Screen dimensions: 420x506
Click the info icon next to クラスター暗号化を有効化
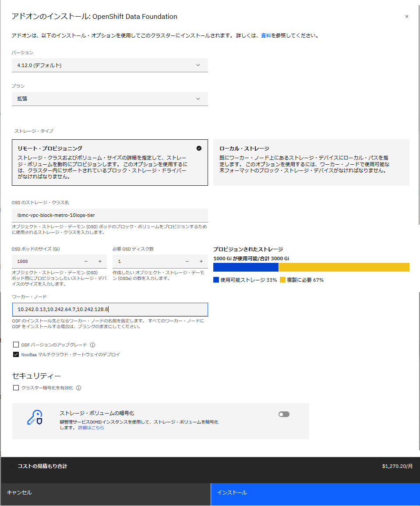tap(79, 387)
